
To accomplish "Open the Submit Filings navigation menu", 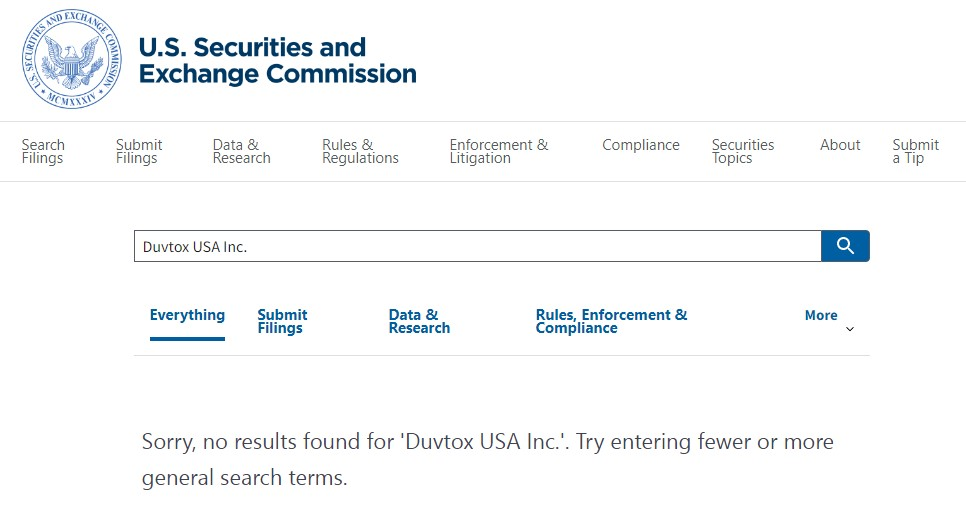I will coord(139,152).
